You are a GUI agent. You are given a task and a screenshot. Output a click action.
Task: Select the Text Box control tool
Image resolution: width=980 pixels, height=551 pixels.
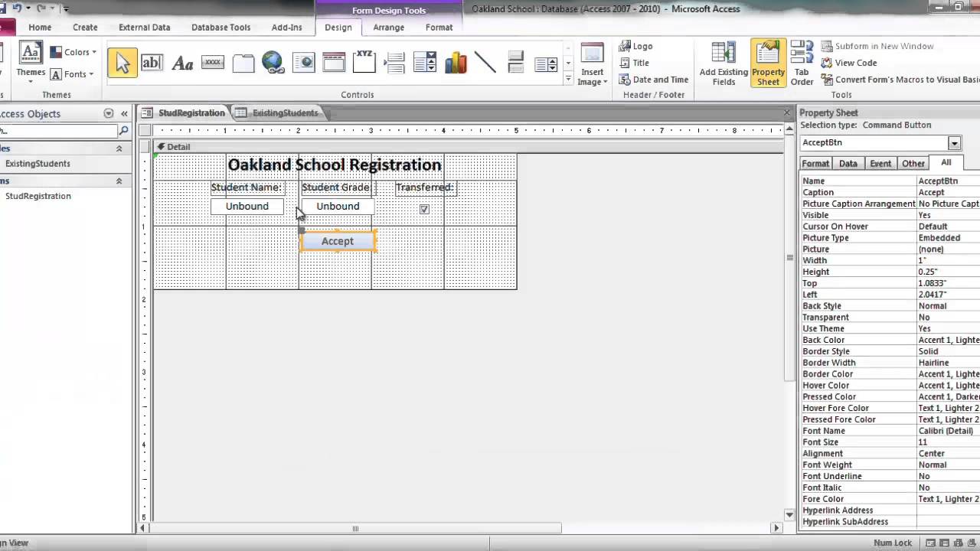point(152,63)
